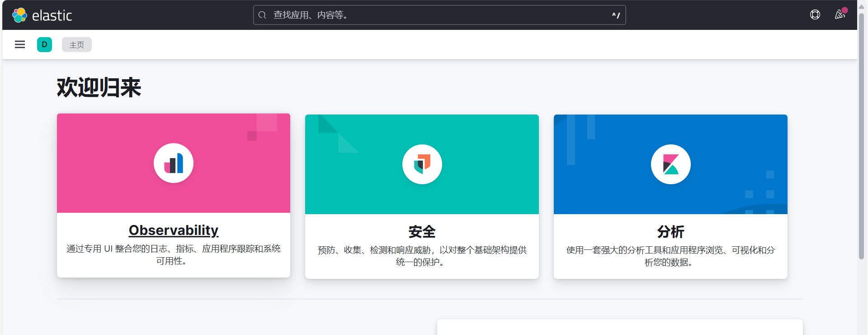
Task: Open the hamburger navigation menu
Action: tap(20, 44)
